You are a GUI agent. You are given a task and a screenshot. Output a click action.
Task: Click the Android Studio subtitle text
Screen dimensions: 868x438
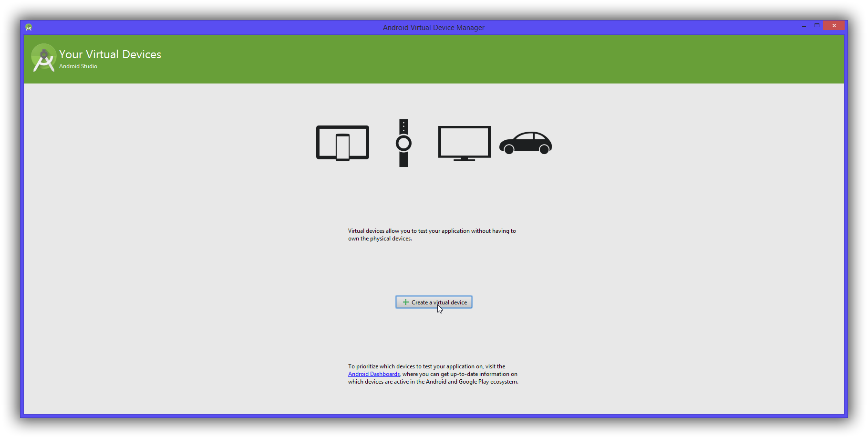point(78,66)
